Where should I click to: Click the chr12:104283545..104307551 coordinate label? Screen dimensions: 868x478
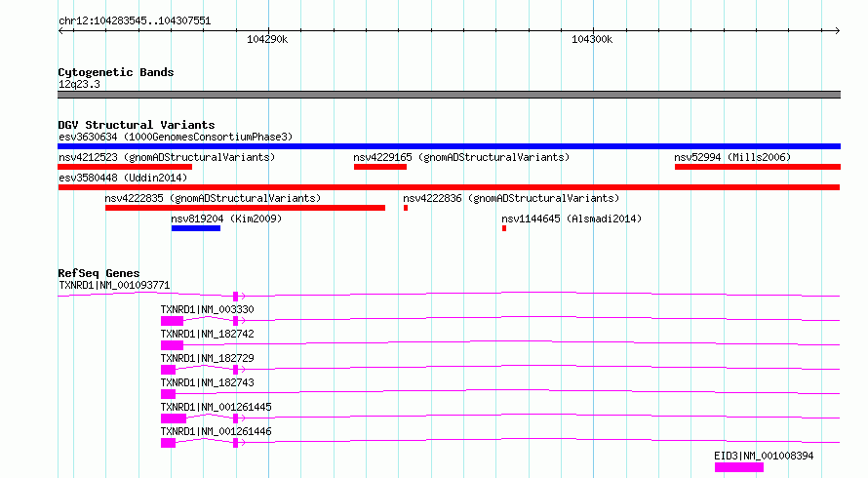135,21
